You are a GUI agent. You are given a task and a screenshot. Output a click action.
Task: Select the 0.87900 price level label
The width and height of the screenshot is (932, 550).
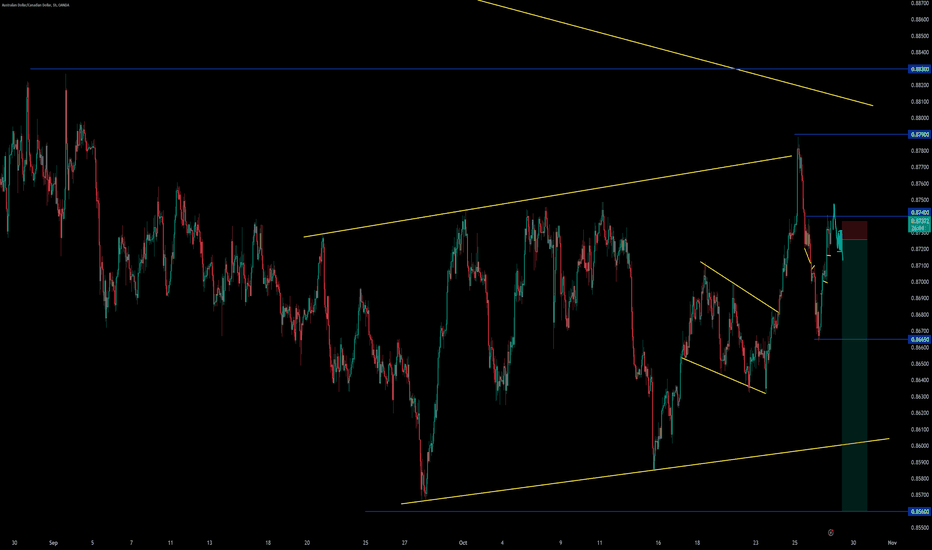tap(919, 134)
